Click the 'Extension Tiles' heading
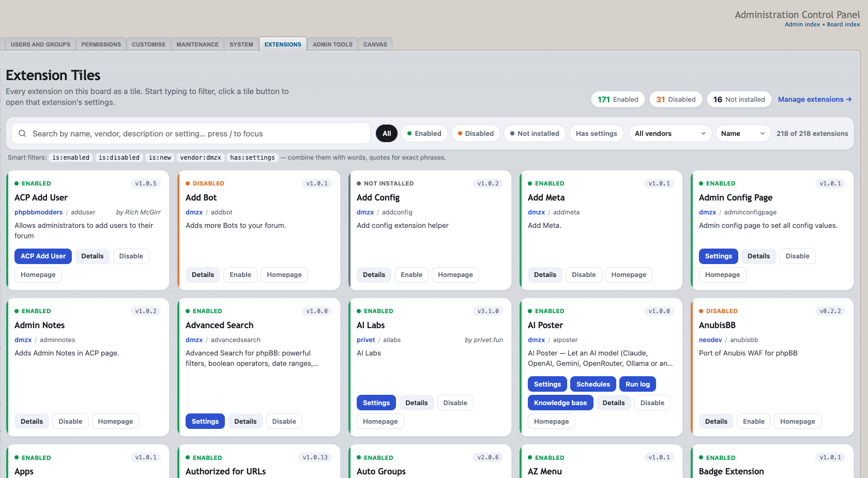Screen dimensions: 868x478 click(x=53, y=75)
